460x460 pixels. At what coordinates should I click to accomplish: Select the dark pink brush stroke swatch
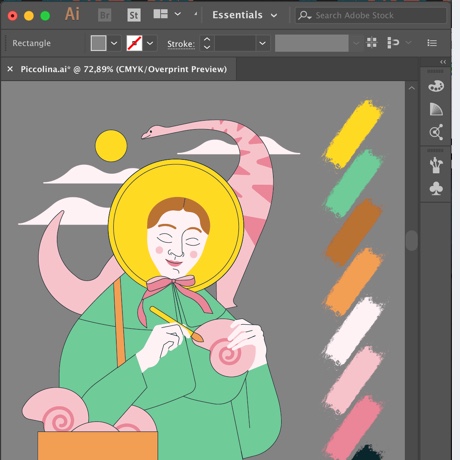click(x=353, y=429)
